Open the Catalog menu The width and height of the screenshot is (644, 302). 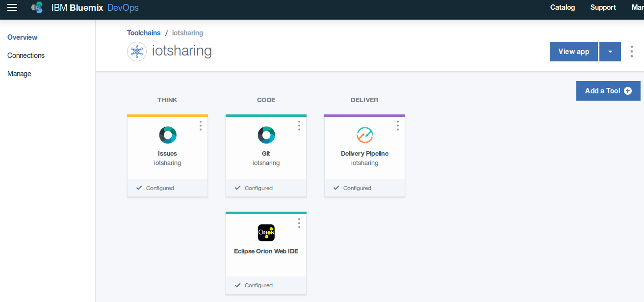[562, 7]
